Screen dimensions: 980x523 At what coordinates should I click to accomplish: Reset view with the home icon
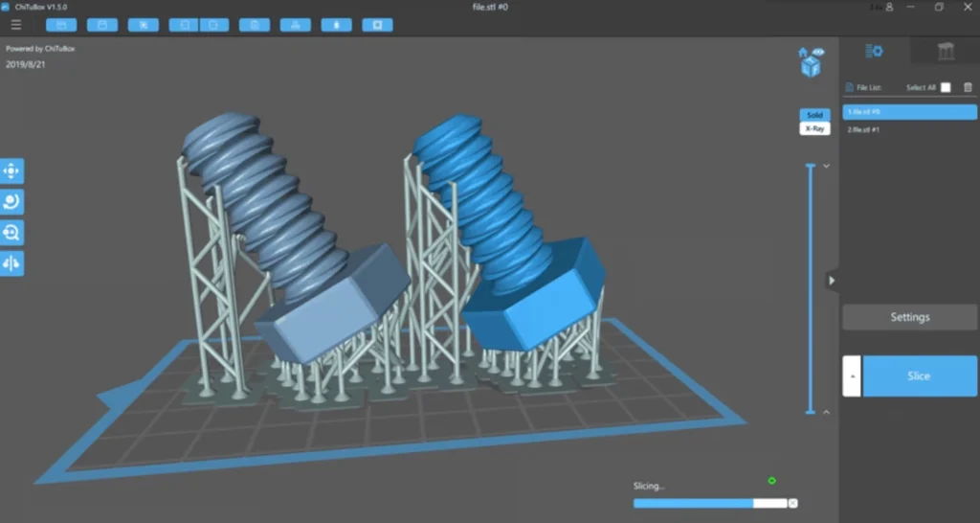(x=803, y=53)
